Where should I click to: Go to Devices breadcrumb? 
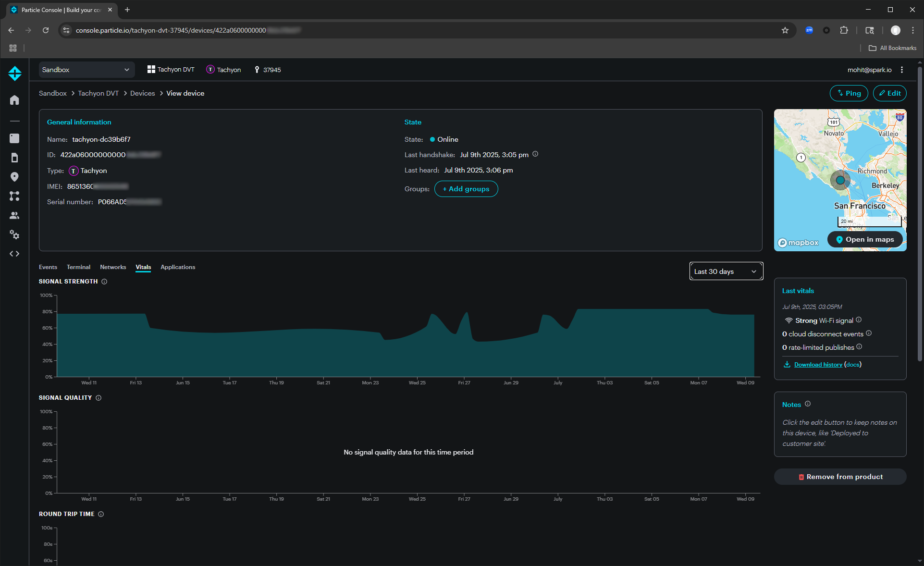tap(143, 93)
